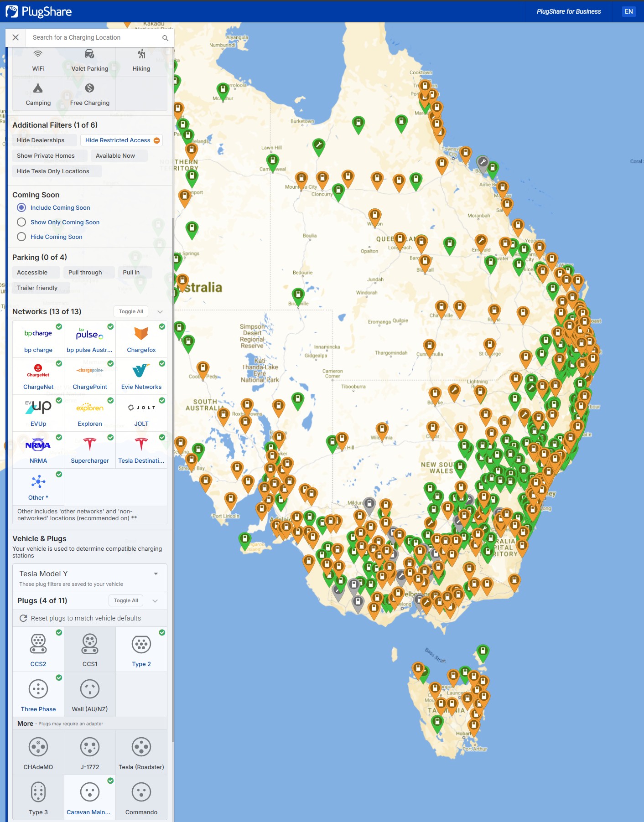The height and width of the screenshot is (822, 644).
Task: Enable the Wall (AU/NZ) plug
Action: pos(90,694)
